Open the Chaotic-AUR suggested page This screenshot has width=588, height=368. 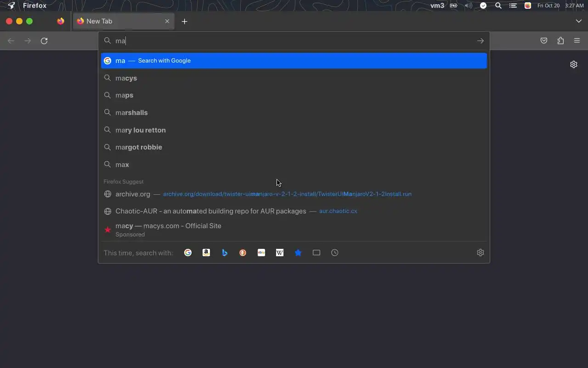294,211
